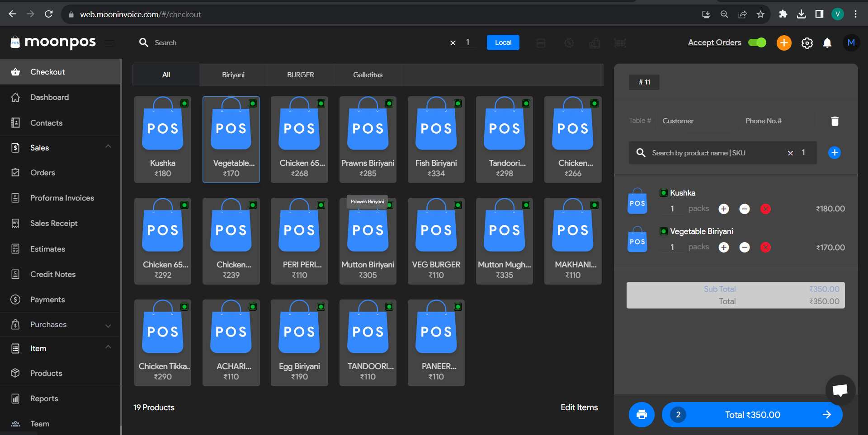Image resolution: width=868 pixels, height=435 pixels.
Task: Disable the Accept Orders toggle
Action: tap(757, 42)
